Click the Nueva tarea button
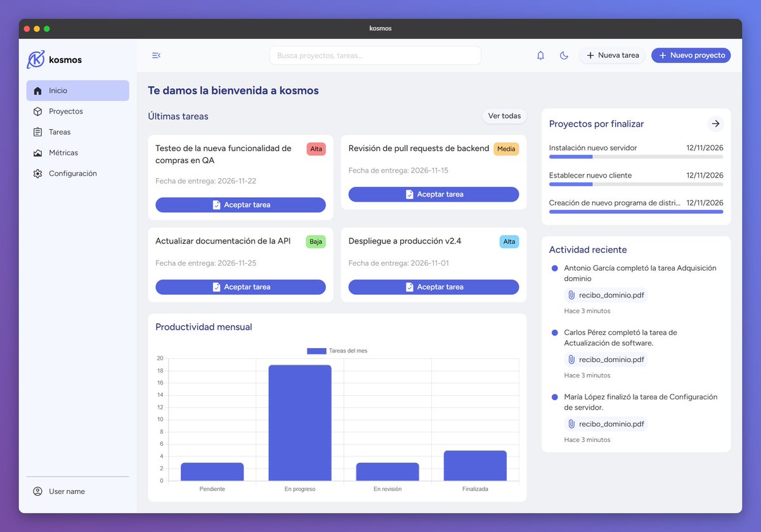The width and height of the screenshot is (761, 532). (x=613, y=55)
